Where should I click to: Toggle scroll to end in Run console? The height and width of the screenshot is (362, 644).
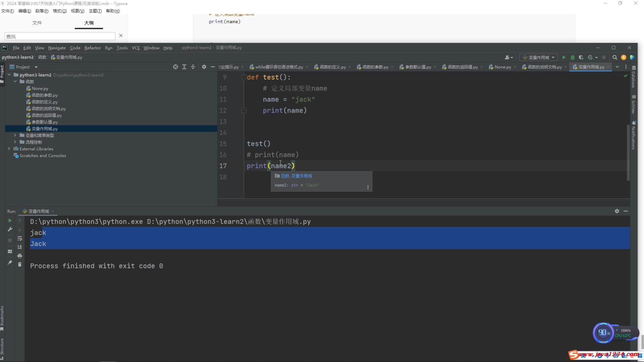(x=20, y=247)
